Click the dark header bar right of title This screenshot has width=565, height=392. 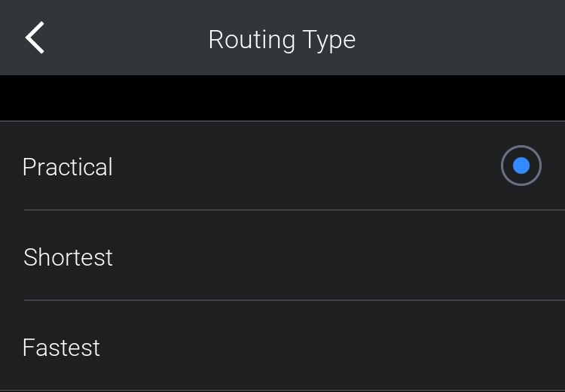click(x=467, y=38)
